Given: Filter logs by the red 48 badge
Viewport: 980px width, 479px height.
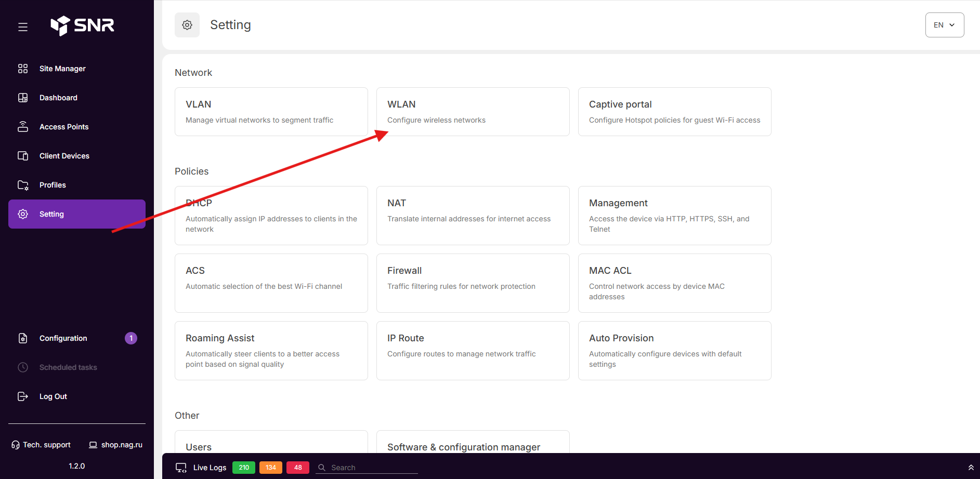Looking at the screenshot, I should 298,468.
